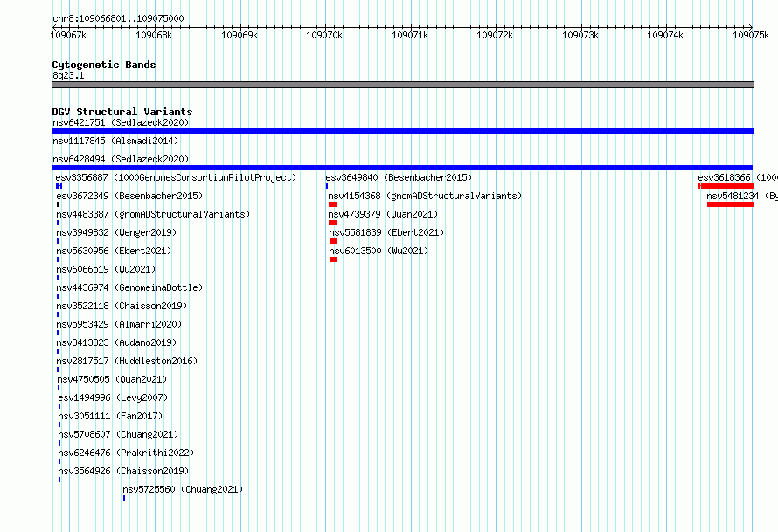This screenshot has width=778, height=532.
Task: Click the small blue mark under esv3649840
Action: coord(326,186)
